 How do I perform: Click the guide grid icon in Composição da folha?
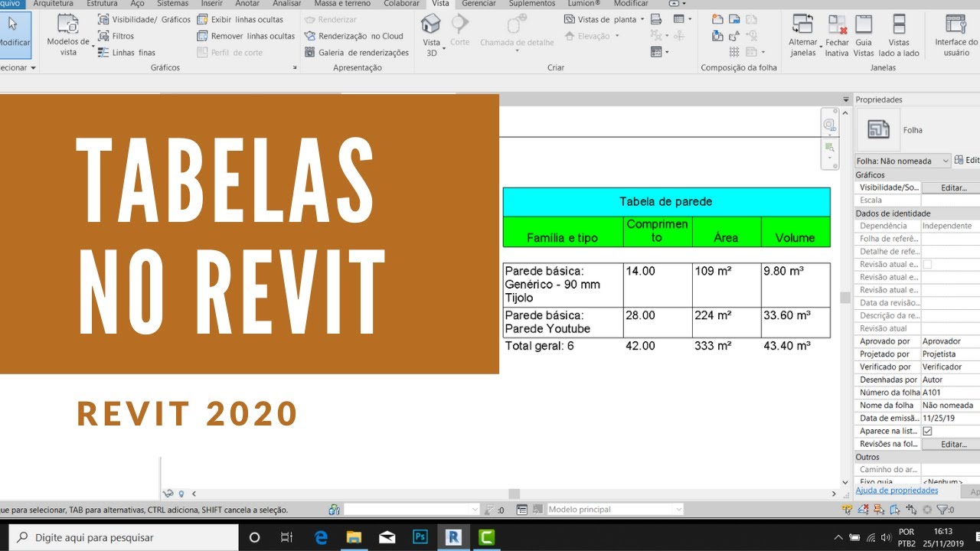pos(735,52)
